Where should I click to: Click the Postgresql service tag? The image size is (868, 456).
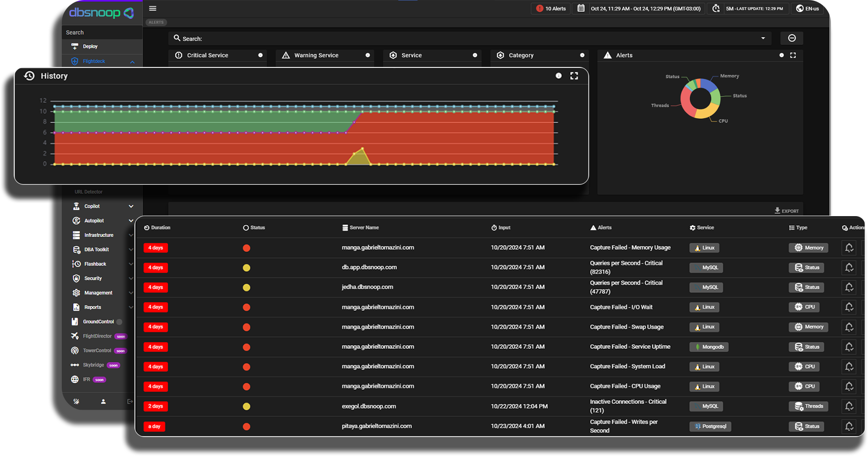click(710, 426)
